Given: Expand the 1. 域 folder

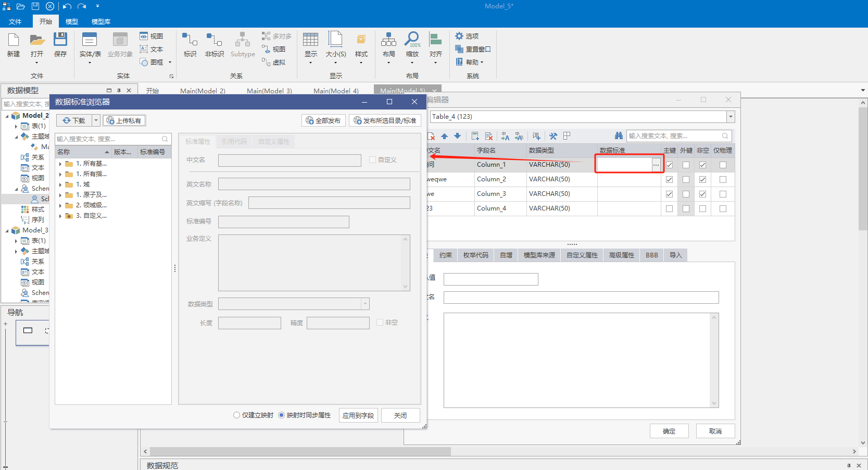Looking at the screenshot, I should 60,184.
